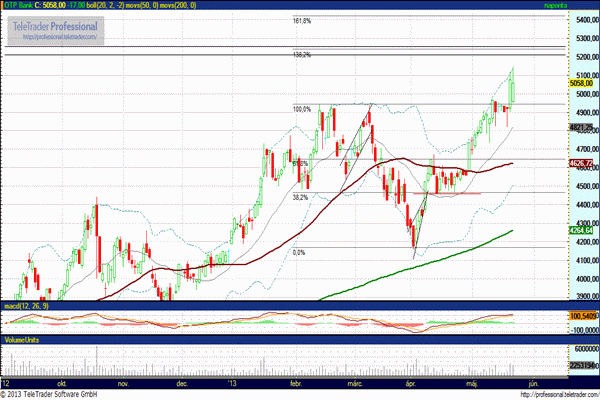Click the green 4264,64 moving average tag
Viewport: 600px width, 400px height.
[x=581, y=230]
